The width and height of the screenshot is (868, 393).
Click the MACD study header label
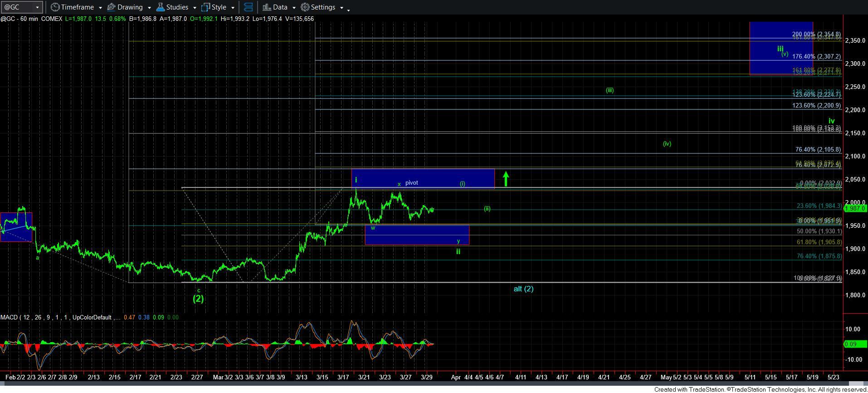pyautogui.click(x=60, y=317)
